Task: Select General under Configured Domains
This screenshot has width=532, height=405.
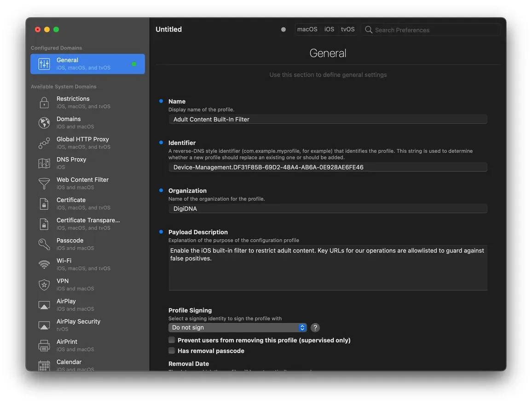Action: (87, 64)
